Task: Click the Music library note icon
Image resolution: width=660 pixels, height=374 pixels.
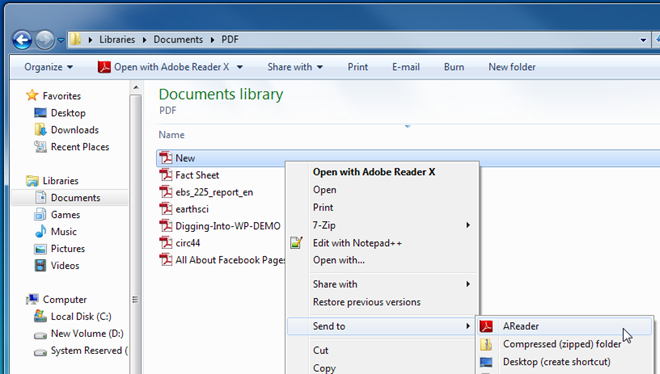Action: pos(40,231)
